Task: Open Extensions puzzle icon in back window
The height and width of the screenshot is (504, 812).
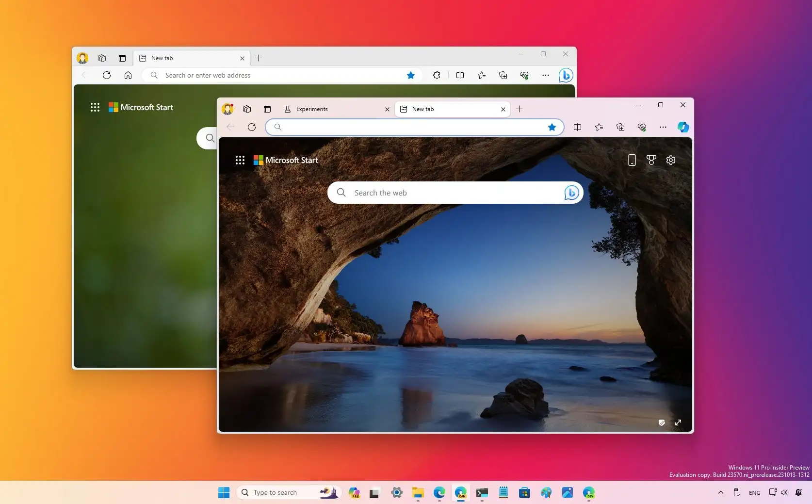Action: 437,75
